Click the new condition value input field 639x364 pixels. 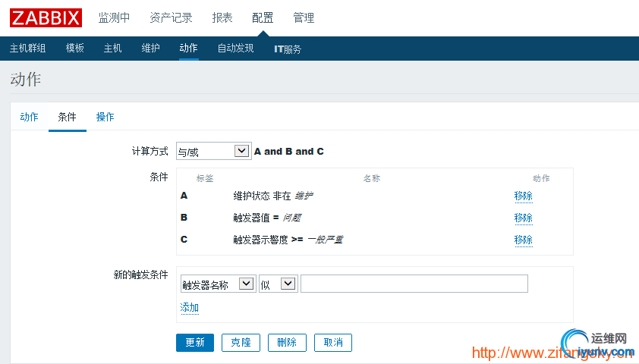coord(414,284)
